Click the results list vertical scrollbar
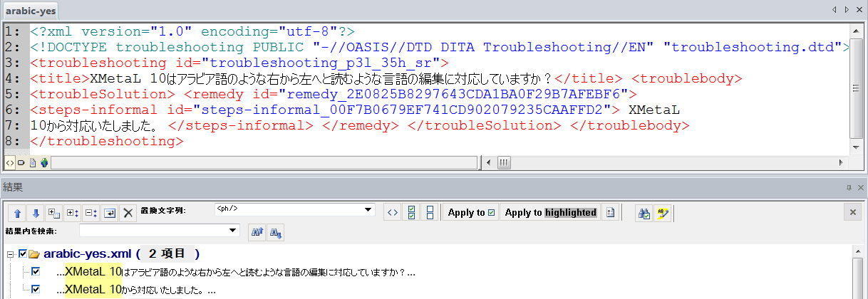The height and width of the screenshot is (299, 868). 857,271
